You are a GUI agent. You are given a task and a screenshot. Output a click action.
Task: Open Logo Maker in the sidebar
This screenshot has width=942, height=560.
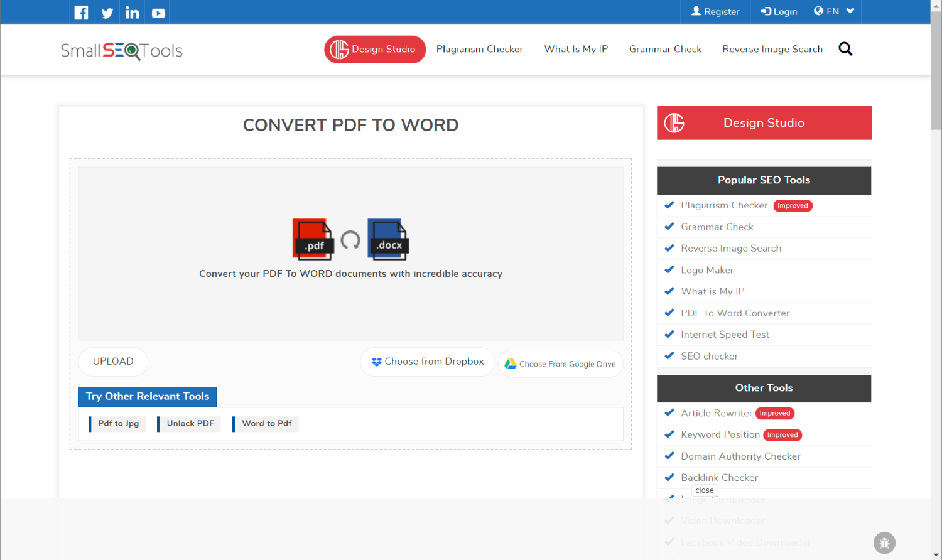(x=707, y=270)
